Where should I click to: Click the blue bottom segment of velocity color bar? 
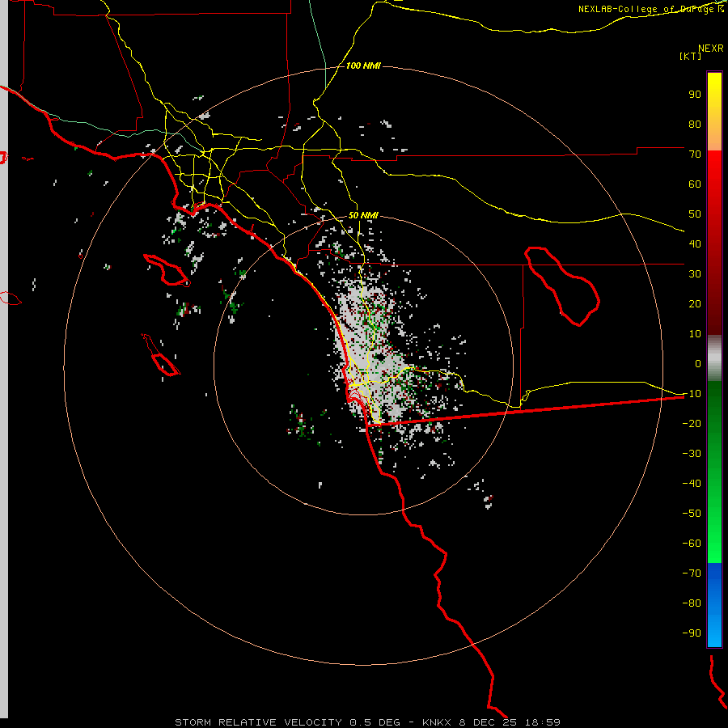[714, 605]
